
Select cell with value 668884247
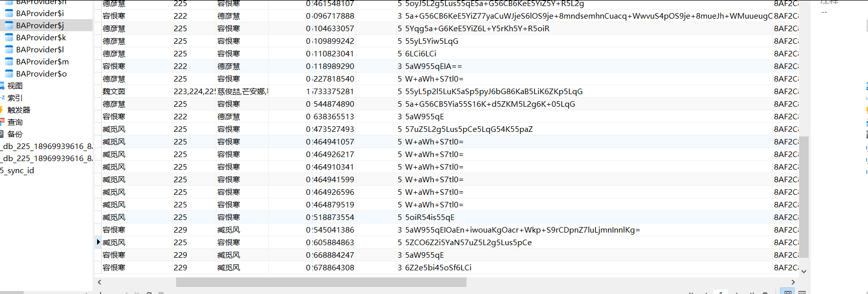coord(334,255)
